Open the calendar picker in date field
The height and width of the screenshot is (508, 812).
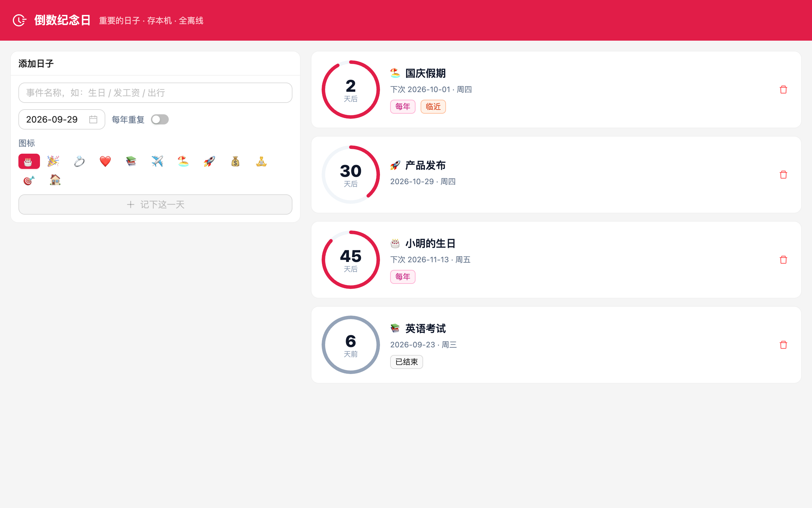pos(93,120)
